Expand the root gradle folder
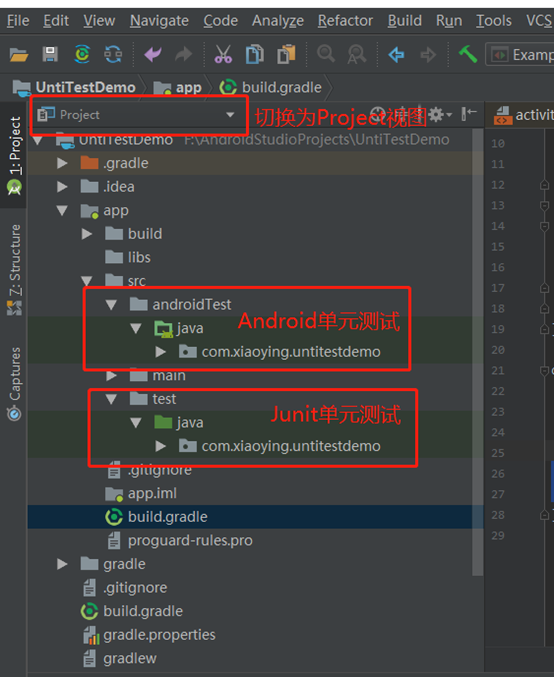554x677 pixels. click(62, 564)
